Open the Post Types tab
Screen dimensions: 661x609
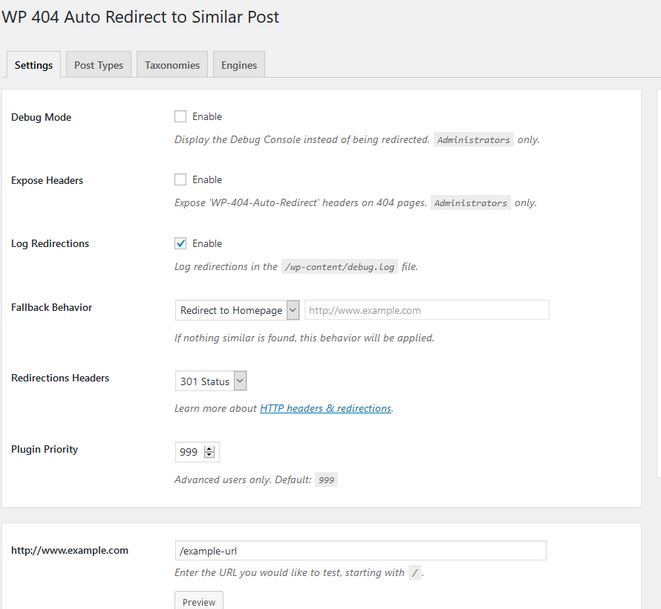coord(99,65)
